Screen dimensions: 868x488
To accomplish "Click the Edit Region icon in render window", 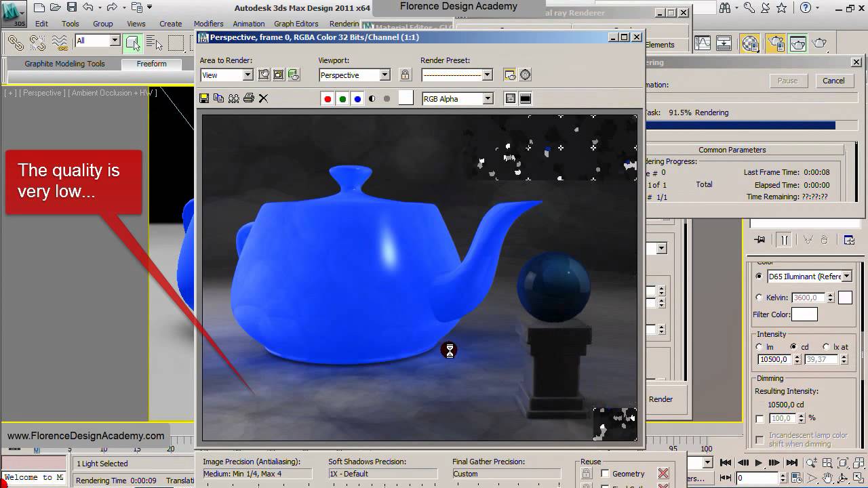I will pos(264,75).
